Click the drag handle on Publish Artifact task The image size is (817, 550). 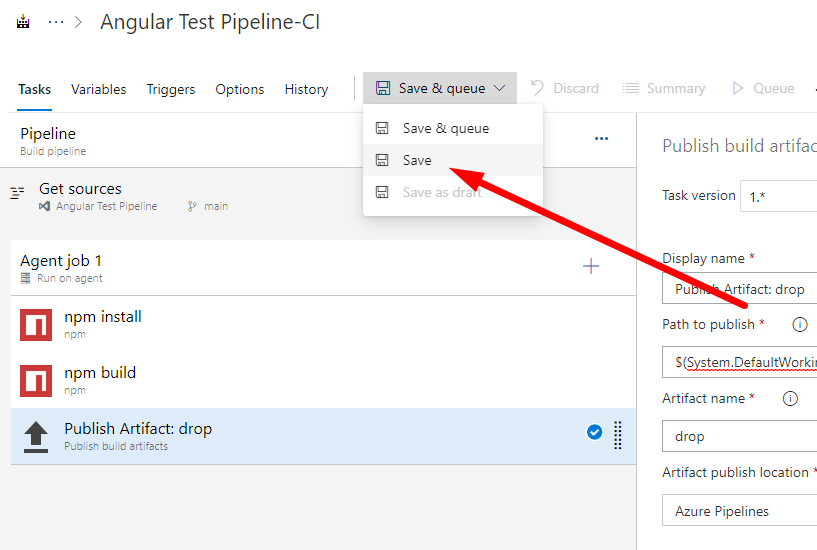click(617, 434)
